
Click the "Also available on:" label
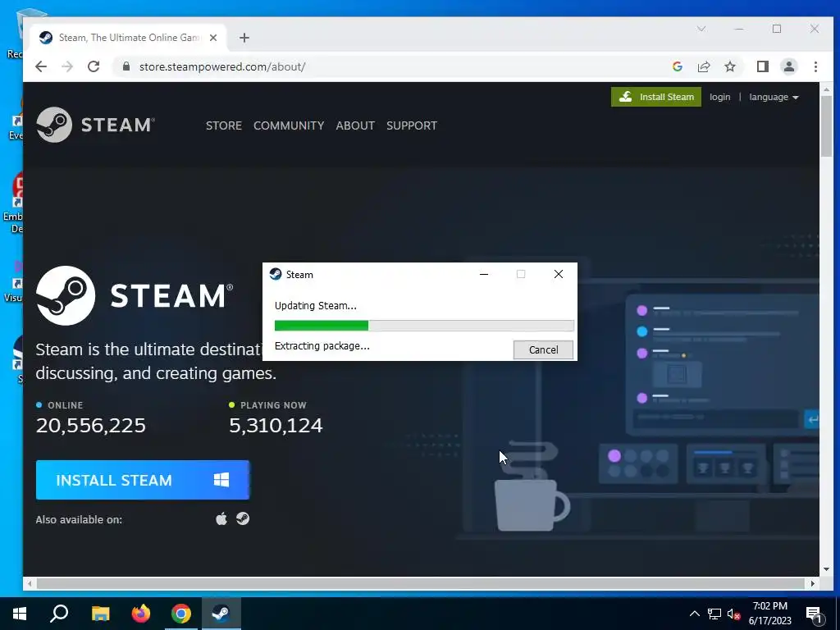click(79, 519)
